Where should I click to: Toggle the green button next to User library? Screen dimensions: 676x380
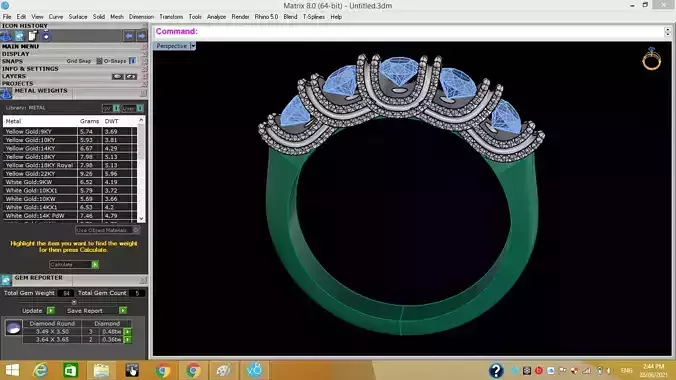point(140,108)
